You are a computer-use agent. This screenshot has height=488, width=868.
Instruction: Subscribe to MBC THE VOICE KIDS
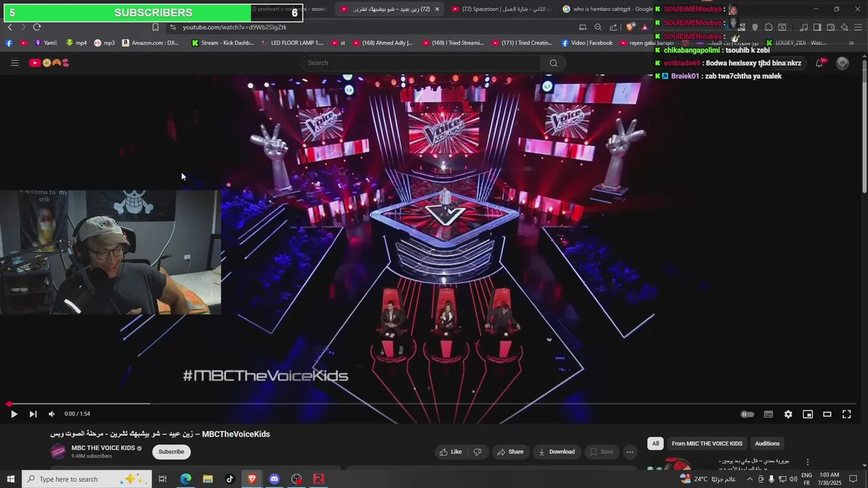[171, 452]
